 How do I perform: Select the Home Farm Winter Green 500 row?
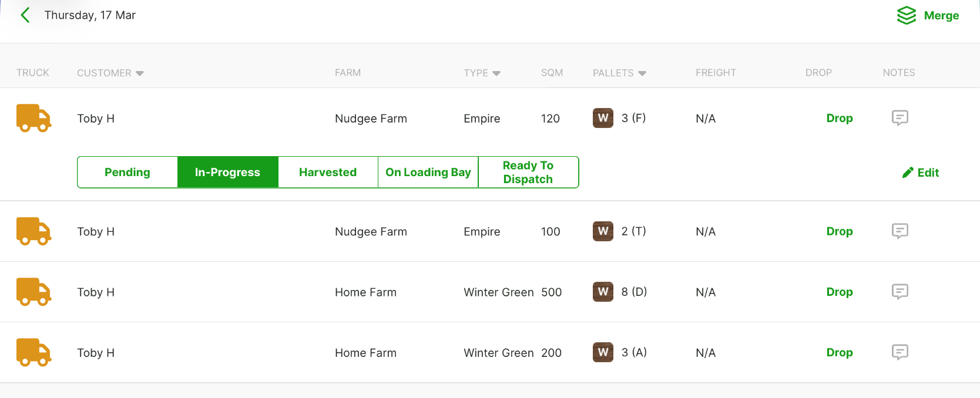490,292
